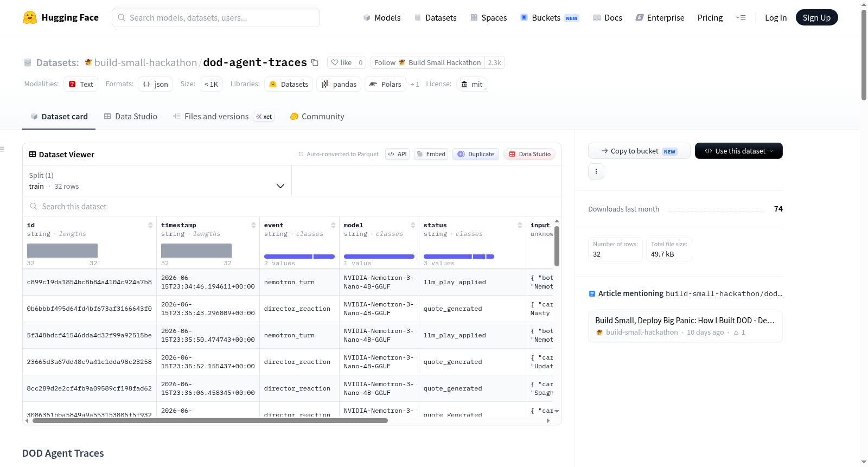Expand the more navigation menu icon
The width and height of the screenshot is (868, 467).
741,17
